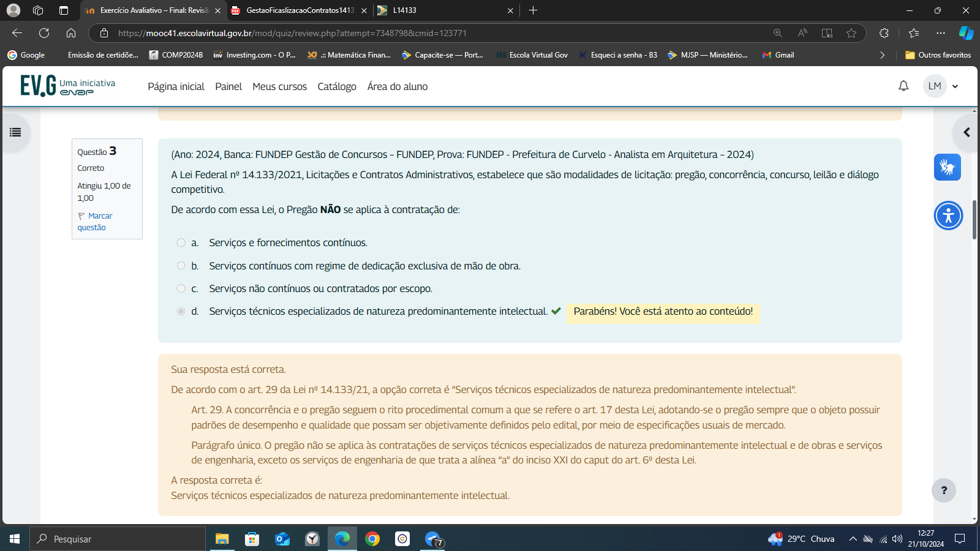Select option b about dedicação exclusiva
This screenshot has width=980, height=551.
(x=181, y=266)
